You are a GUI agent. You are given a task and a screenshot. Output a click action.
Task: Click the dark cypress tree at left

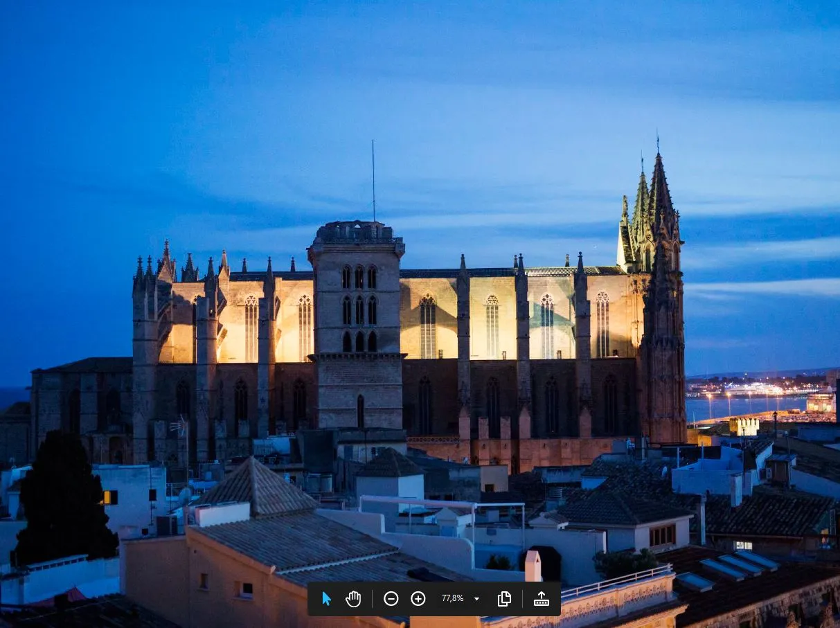point(62,499)
